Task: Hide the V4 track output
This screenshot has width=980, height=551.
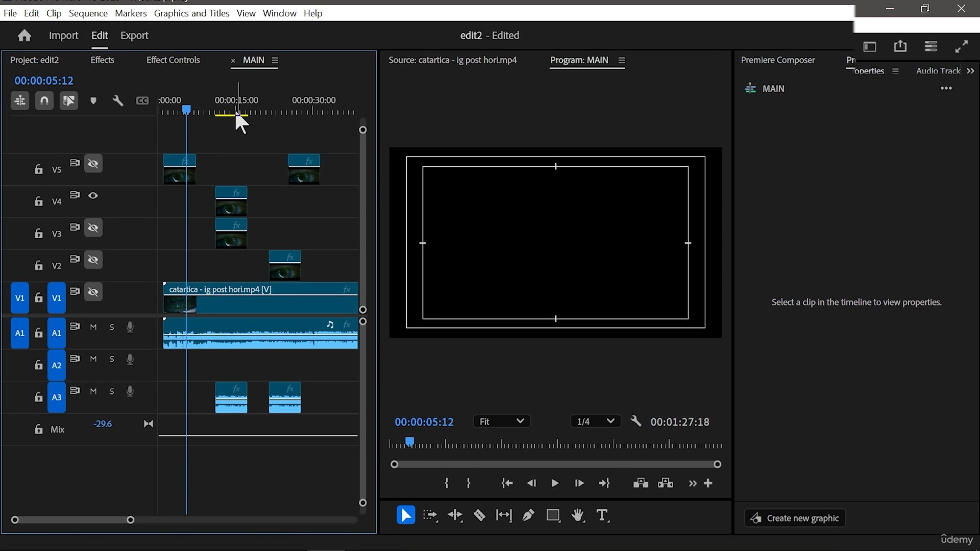Action: [x=93, y=195]
